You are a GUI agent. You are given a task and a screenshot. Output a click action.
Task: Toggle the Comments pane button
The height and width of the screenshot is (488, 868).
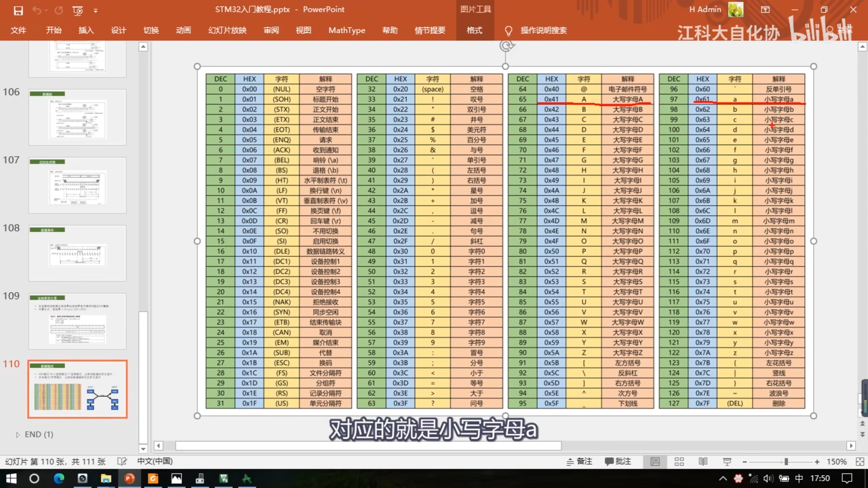[618, 462]
